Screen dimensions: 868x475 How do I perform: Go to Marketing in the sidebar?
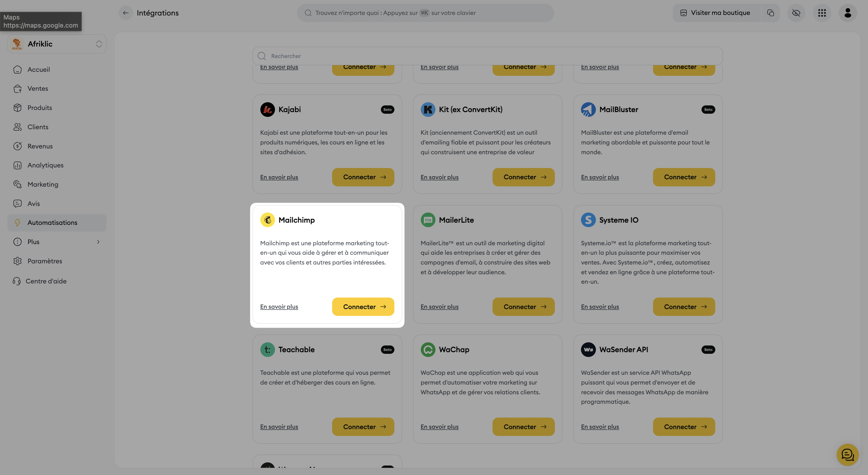[x=43, y=184]
